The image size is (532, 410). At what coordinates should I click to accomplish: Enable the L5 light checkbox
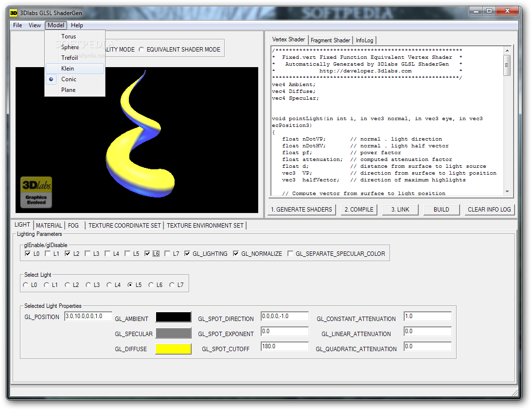(127, 253)
